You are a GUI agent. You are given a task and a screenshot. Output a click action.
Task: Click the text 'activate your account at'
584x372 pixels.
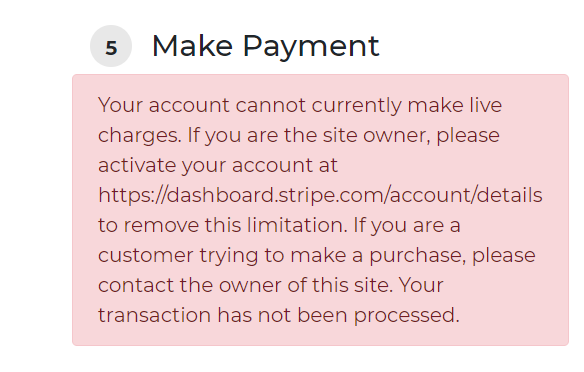[218, 165]
